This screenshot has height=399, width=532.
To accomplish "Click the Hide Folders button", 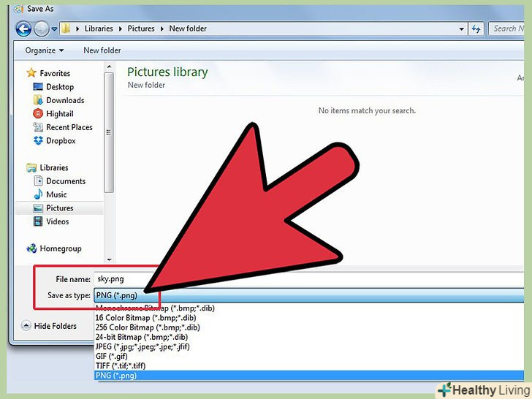I will (x=49, y=326).
